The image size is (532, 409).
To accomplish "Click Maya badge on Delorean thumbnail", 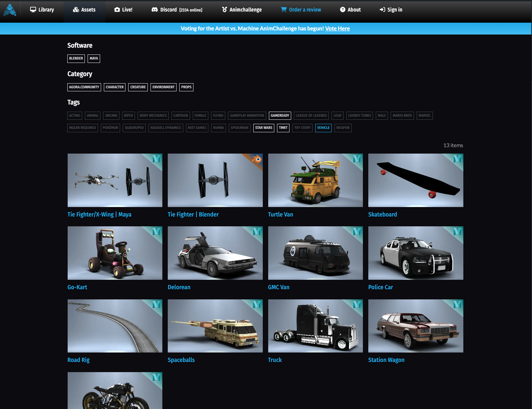I will [x=257, y=231].
